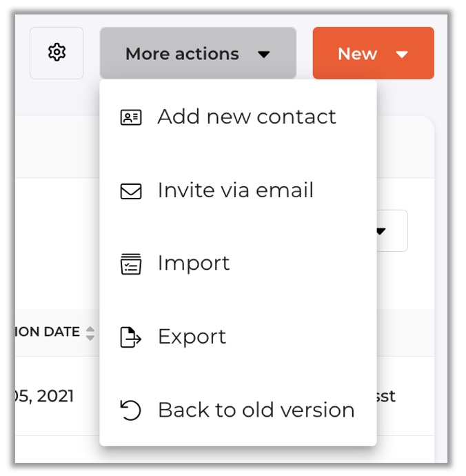Screen dimensions: 466x476
Task: Click the Import list icon
Action: 131,264
